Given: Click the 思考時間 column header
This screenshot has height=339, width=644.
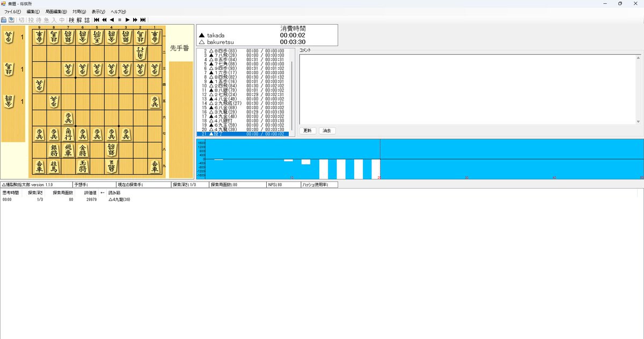Looking at the screenshot, I should 10,192.
